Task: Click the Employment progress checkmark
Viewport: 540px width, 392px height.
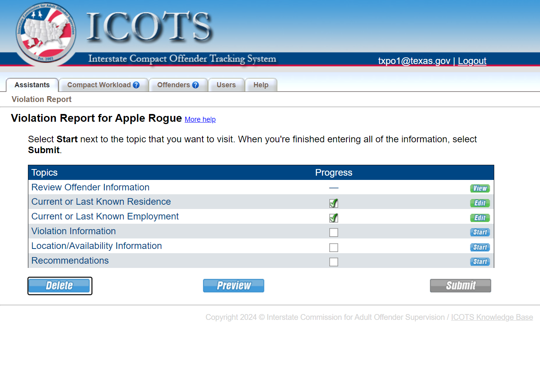Action: pyautogui.click(x=334, y=218)
